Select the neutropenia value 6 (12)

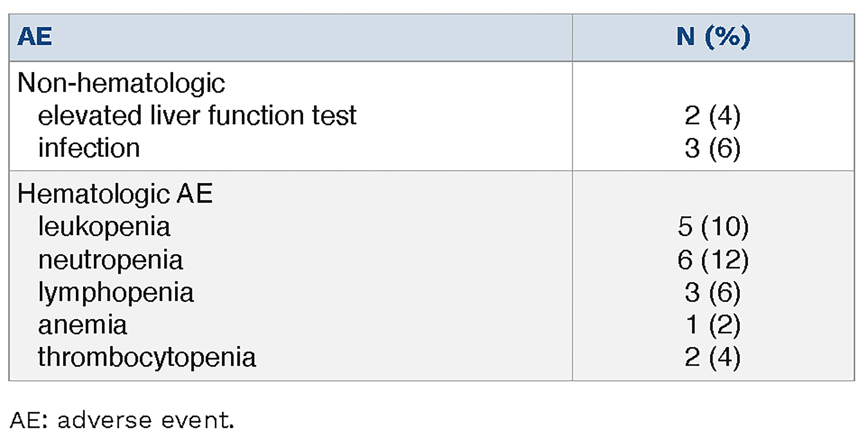(713, 260)
